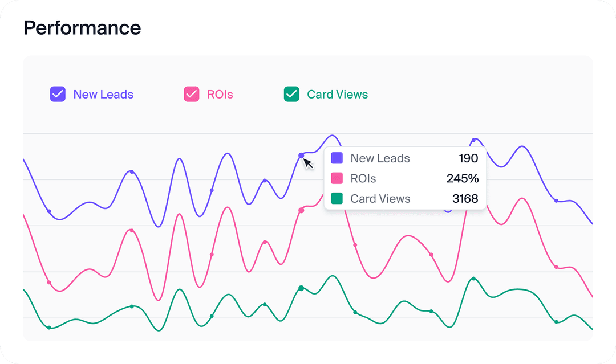Image resolution: width=616 pixels, height=364 pixels.
Task: Click the Card Views text inside tooltip
Action: click(380, 198)
